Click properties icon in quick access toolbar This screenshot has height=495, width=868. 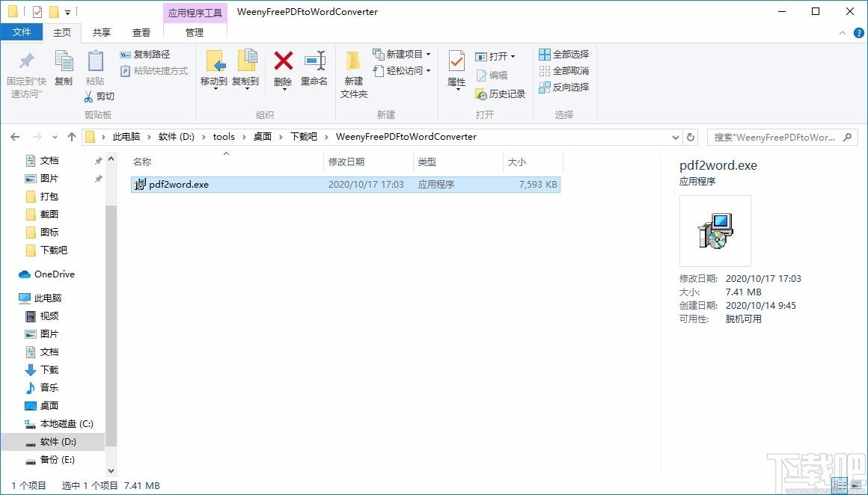pyautogui.click(x=37, y=12)
